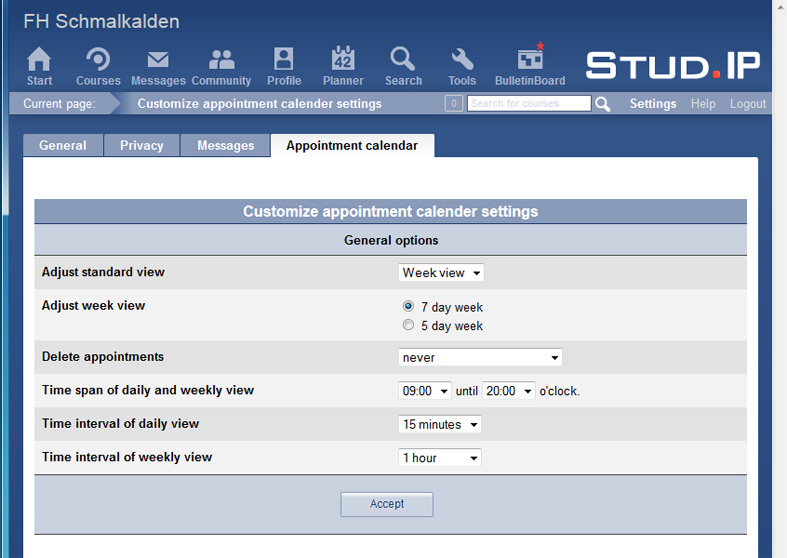Open the Courses icon
Viewport: 787px width, 558px height.
98,59
